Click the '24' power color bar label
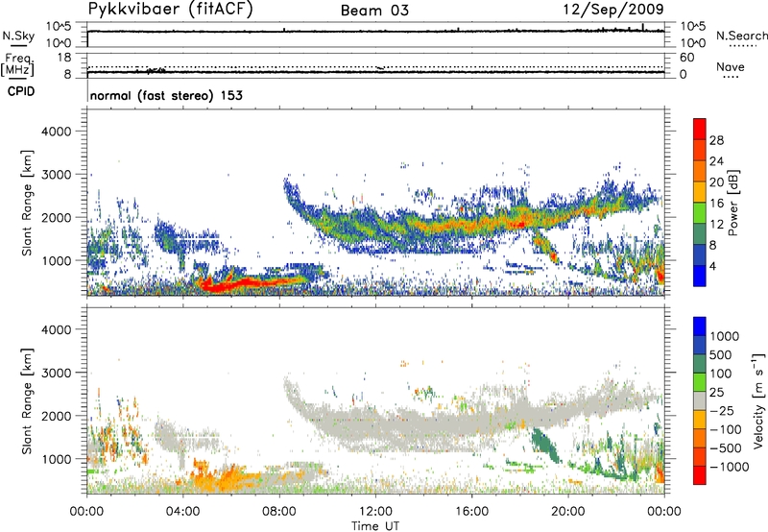 [x=716, y=161]
